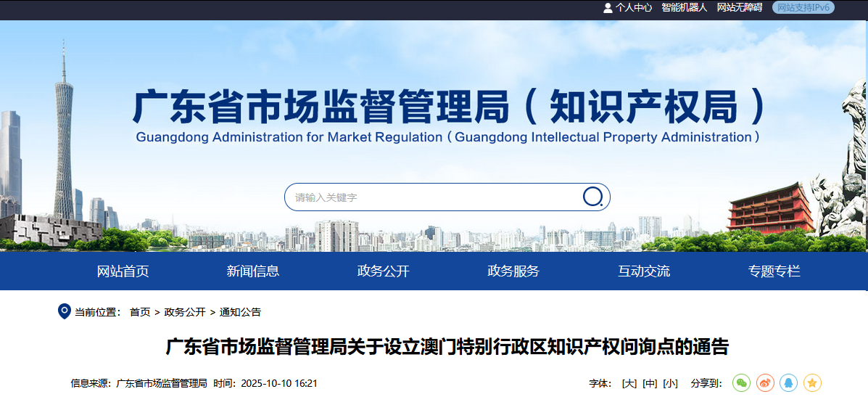Set font size to large [大]

click(x=629, y=383)
